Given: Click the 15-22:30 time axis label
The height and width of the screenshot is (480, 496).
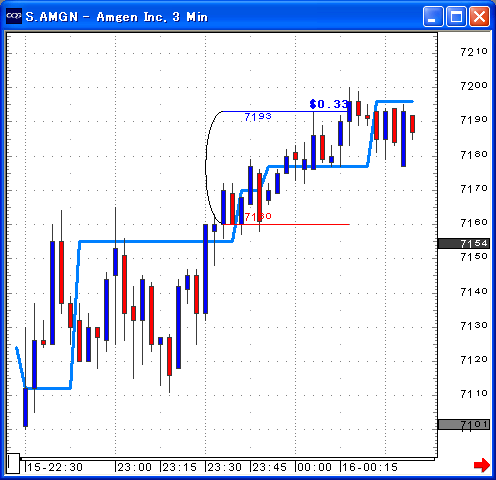Looking at the screenshot, I should (x=55, y=467).
